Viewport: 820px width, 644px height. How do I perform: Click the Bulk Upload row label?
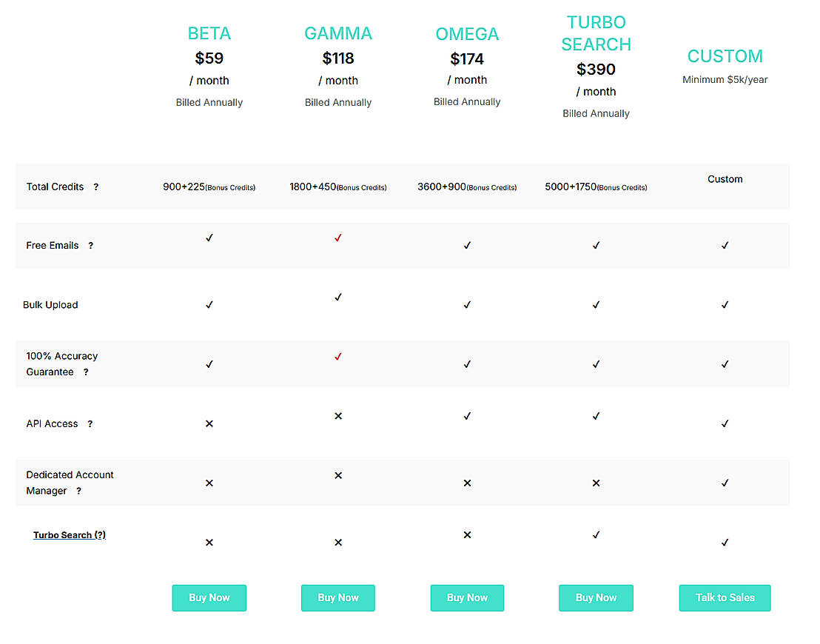(50, 305)
